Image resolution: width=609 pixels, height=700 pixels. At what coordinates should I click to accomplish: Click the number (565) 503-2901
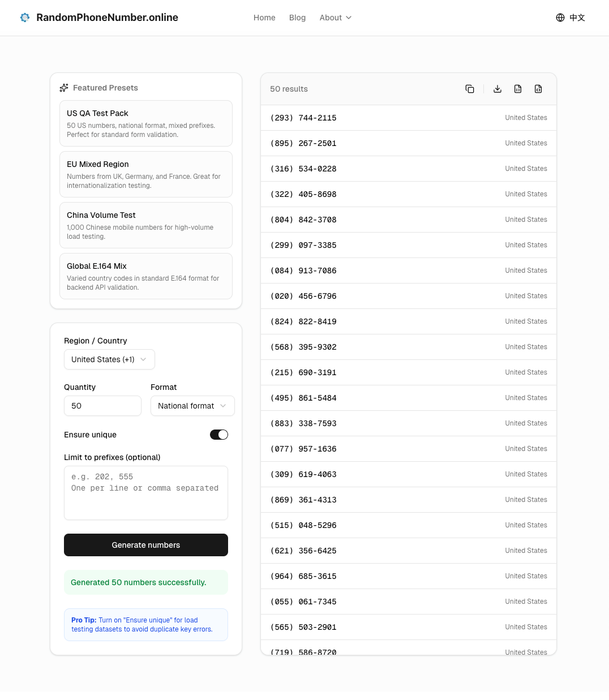(303, 627)
